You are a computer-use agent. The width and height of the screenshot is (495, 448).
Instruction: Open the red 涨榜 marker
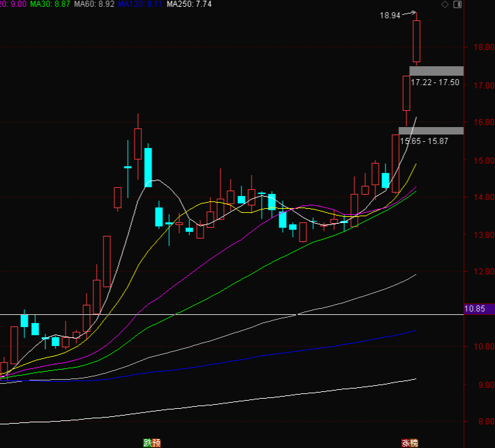coord(409,443)
